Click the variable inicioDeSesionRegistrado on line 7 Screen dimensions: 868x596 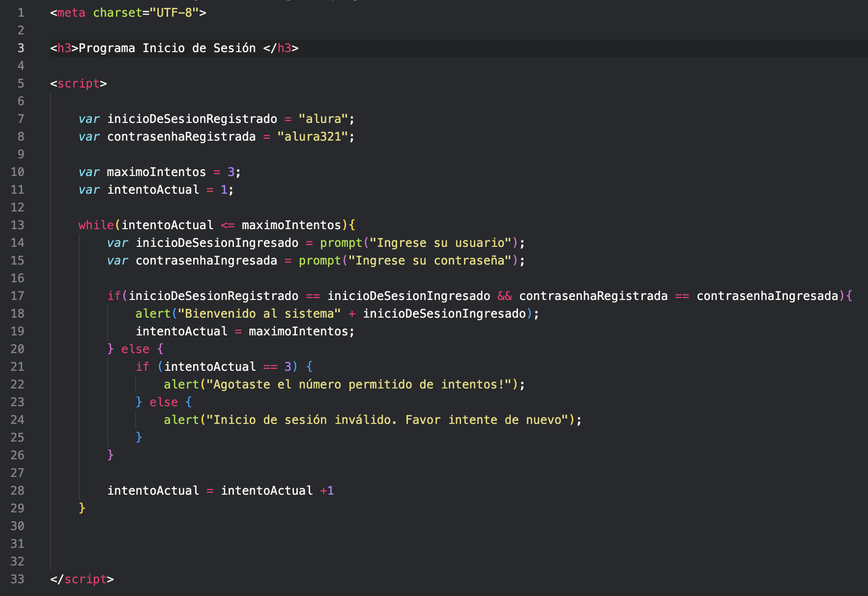point(192,119)
